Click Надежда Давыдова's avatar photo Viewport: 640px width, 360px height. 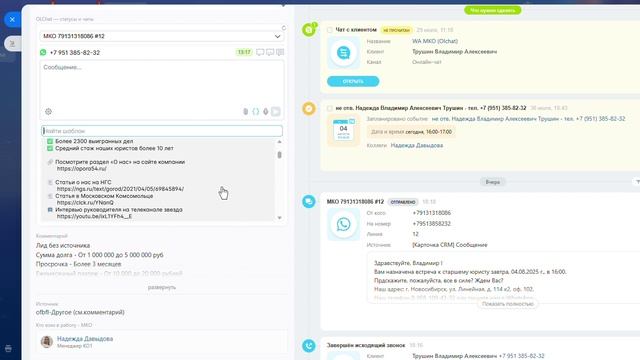coord(47,342)
